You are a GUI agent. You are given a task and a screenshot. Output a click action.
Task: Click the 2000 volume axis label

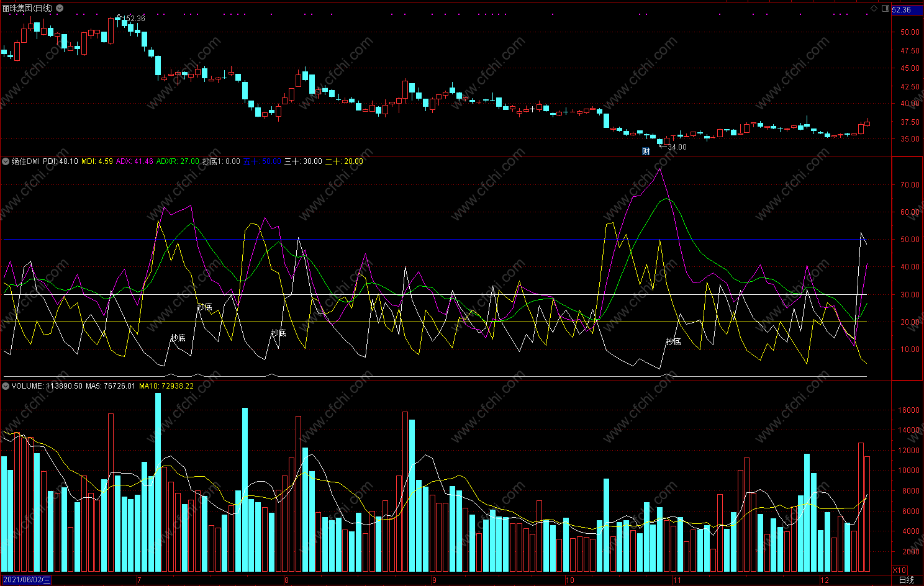(911, 552)
